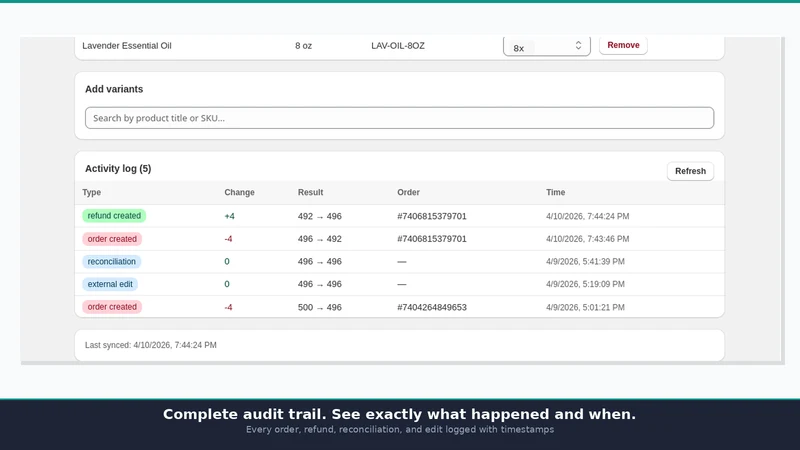The image size is (800, 450).
Task: Select the refund created badge
Action: (x=114, y=216)
